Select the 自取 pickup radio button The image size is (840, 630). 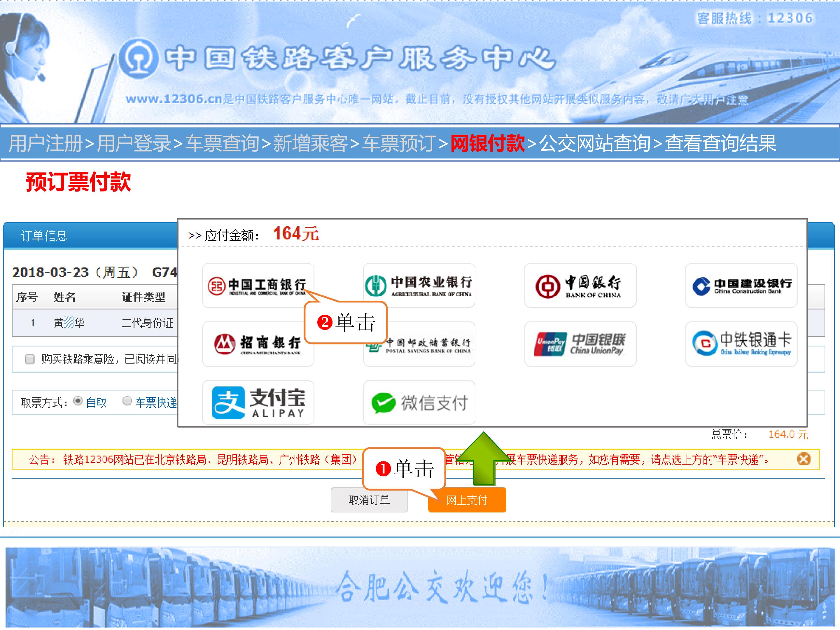[x=78, y=401]
